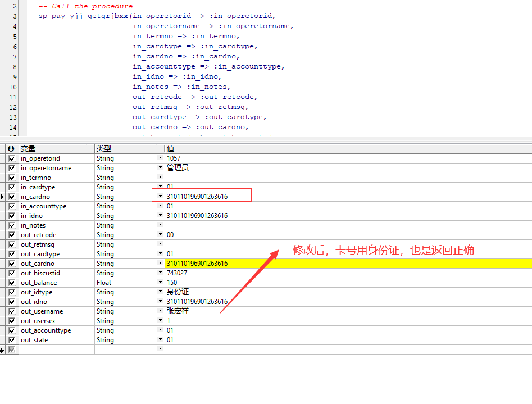
Task: Click the out_username value 张宏祥
Action: tap(178, 311)
